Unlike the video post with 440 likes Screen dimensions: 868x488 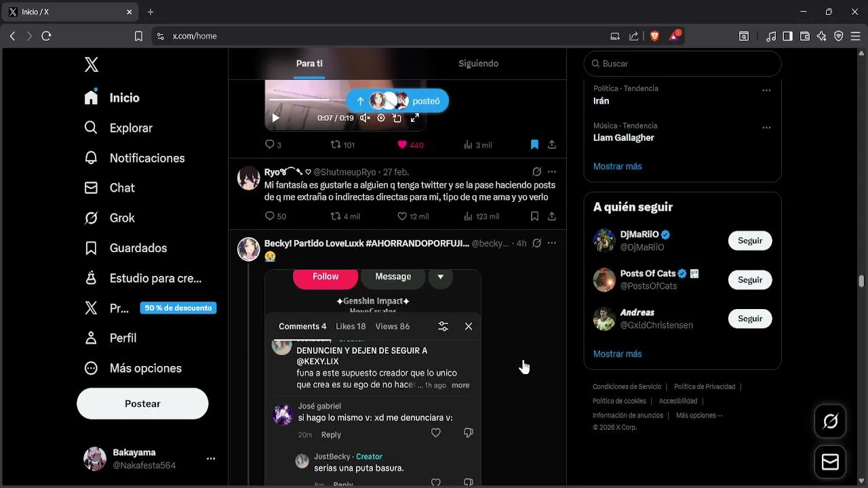coord(410,144)
